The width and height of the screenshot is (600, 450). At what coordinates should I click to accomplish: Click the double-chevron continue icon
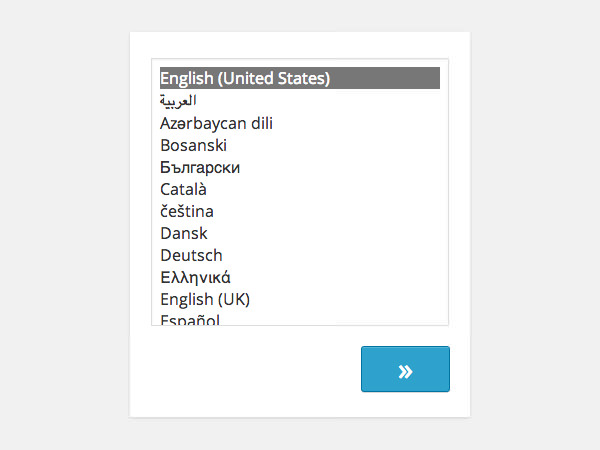tap(405, 371)
